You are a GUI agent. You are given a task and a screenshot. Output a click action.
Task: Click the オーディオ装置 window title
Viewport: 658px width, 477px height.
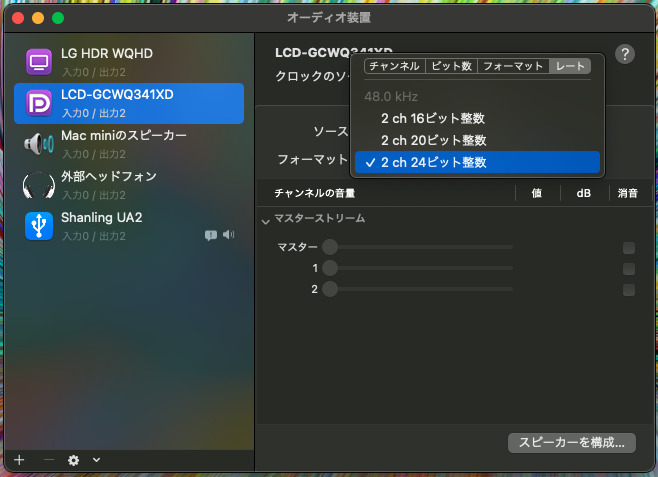click(x=329, y=18)
